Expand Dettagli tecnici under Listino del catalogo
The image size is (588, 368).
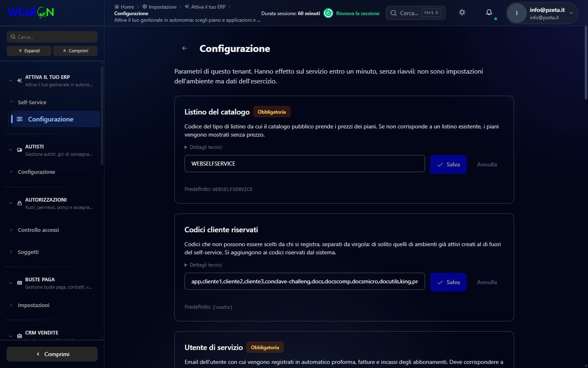click(203, 147)
